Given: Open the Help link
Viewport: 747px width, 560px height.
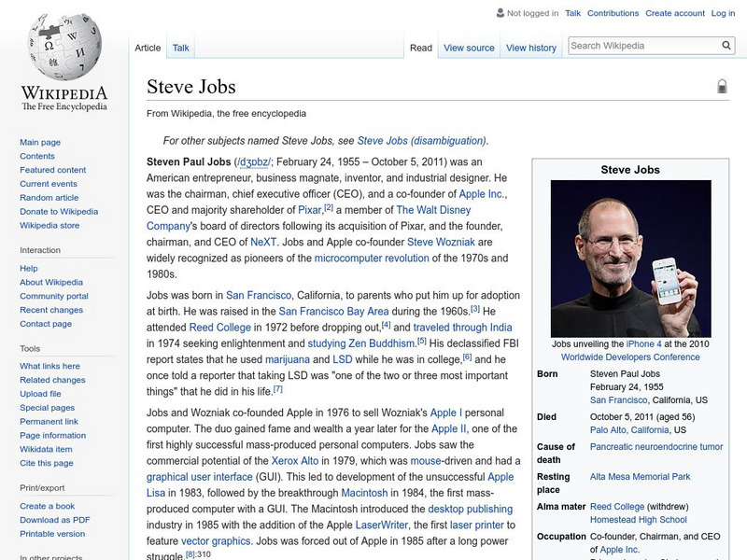Looking at the screenshot, I should (29, 268).
